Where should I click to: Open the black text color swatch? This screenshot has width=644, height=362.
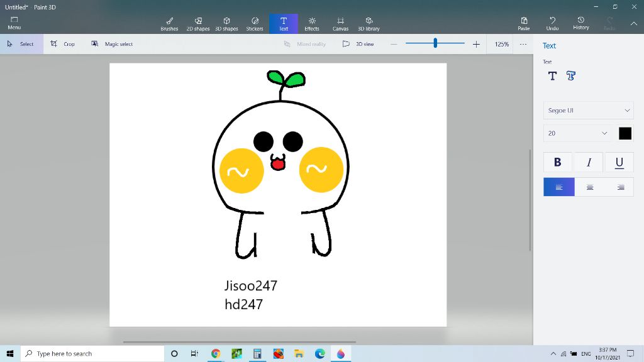[625, 133]
